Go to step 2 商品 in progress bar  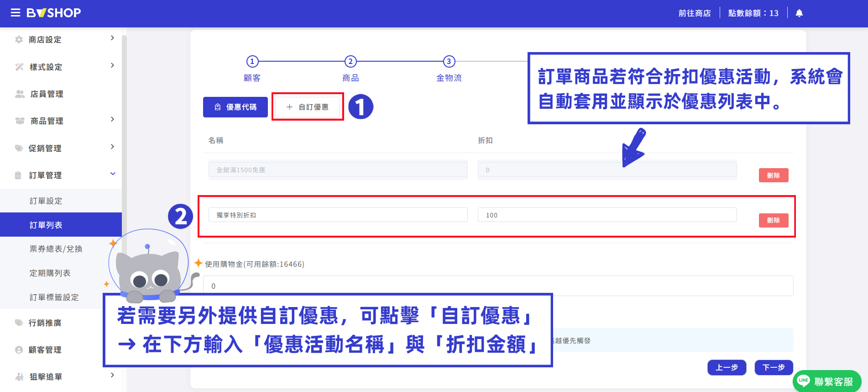point(350,61)
